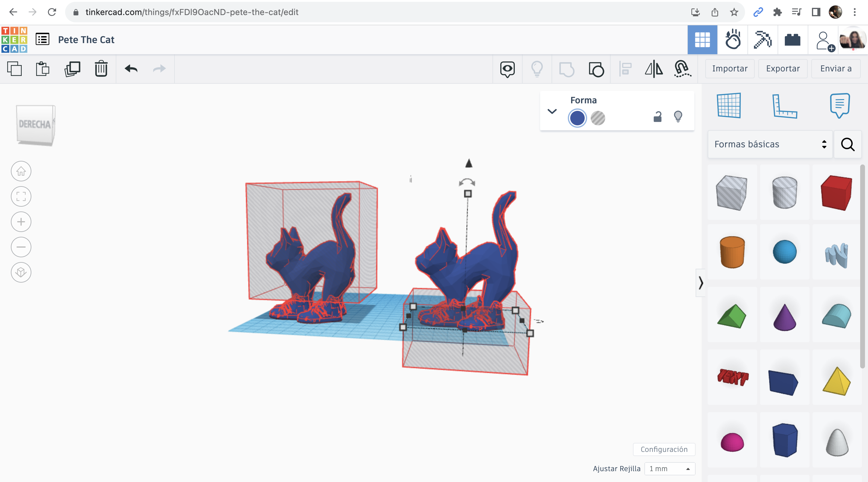The image size is (868, 482).
Task: Open the Formas básicas shape category dropdown
Action: (x=770, y=144)
